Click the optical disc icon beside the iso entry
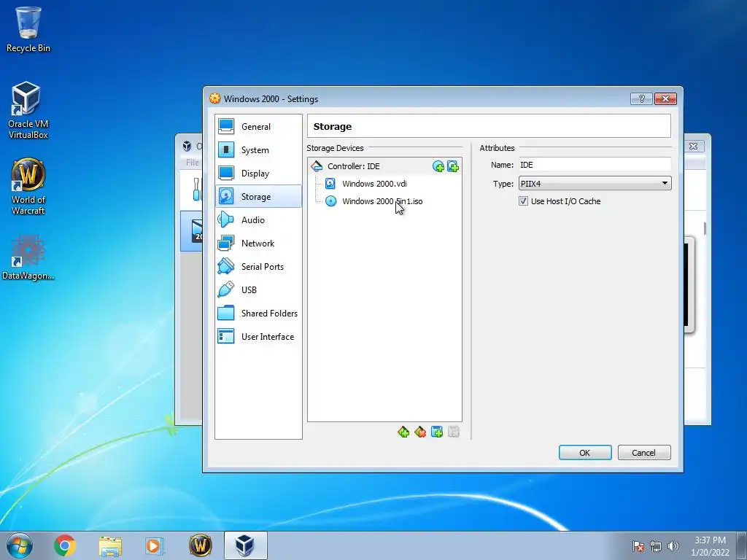The width and height of the screenshot is (747, 560). pos(330,201)
